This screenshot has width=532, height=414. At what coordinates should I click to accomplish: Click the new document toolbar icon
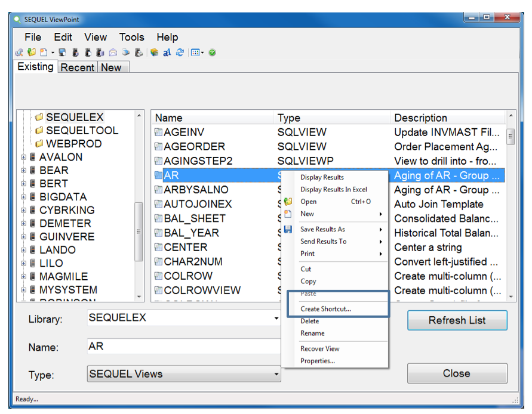44,52
